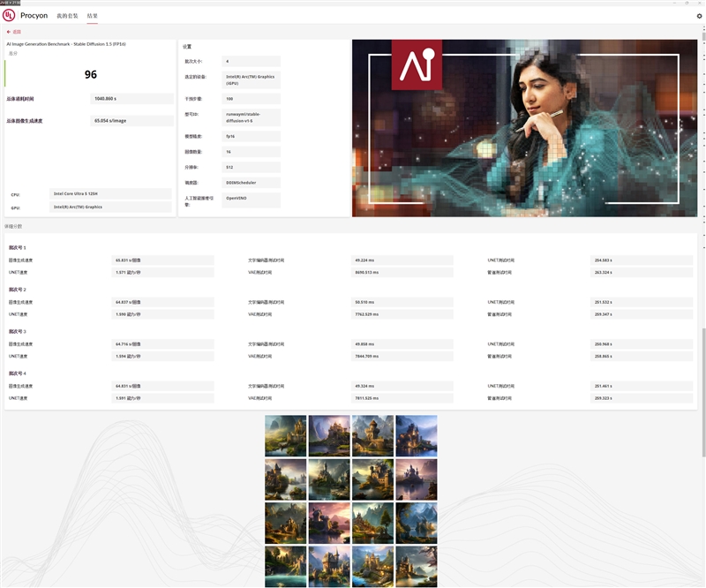Click the scheduler value DDIMScheduler
Image resolution: width=706 pixels, height=588 pixels.
tap(251, 183)
